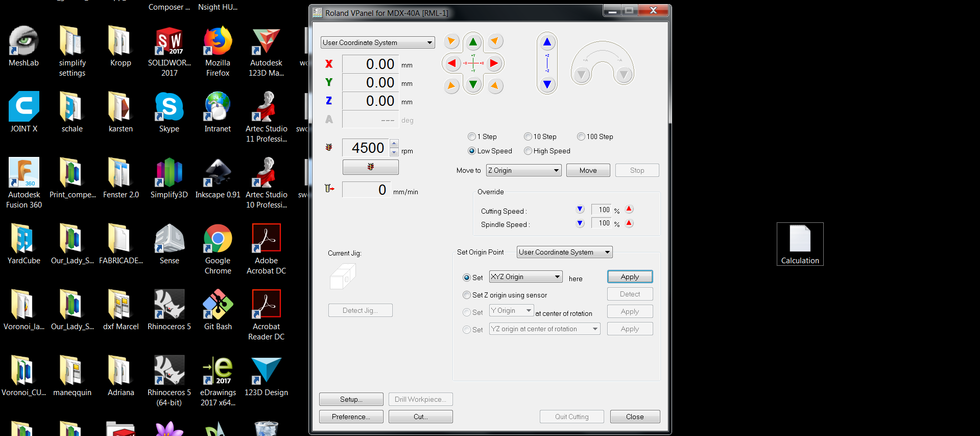This screenshot has height=436, width=980.
Task: Click the Move button
Action: 588,170
